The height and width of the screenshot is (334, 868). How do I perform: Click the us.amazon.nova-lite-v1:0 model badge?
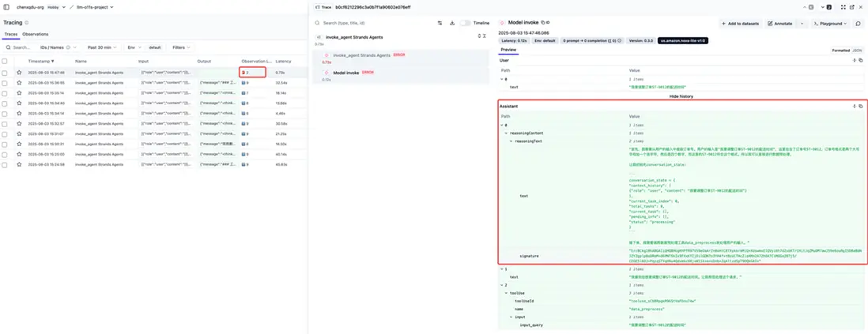pos(683,40)
